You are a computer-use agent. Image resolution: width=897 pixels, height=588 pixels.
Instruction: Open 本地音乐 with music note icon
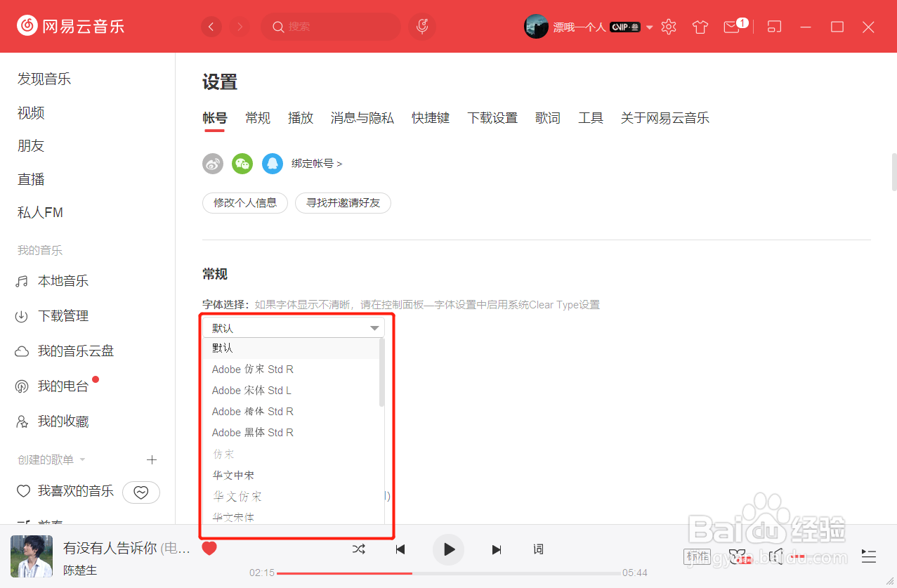point(52,281)
